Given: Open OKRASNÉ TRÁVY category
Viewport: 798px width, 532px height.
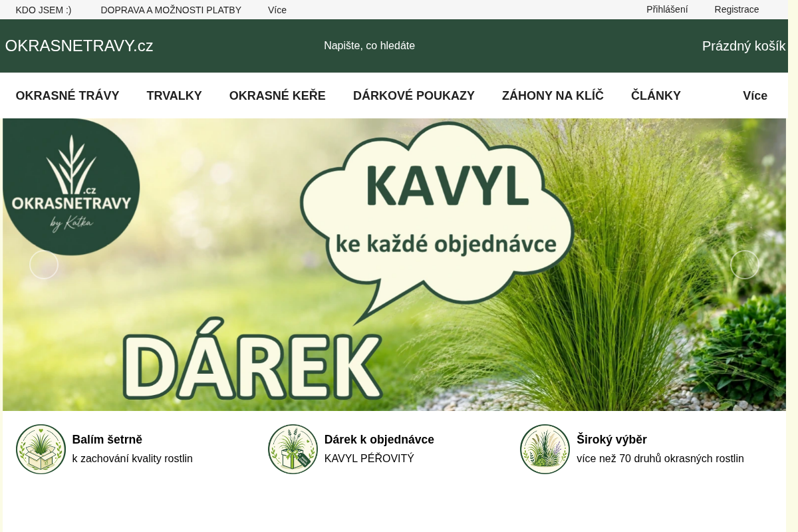Looking at the screenshot, I should [x=67, y=96].
